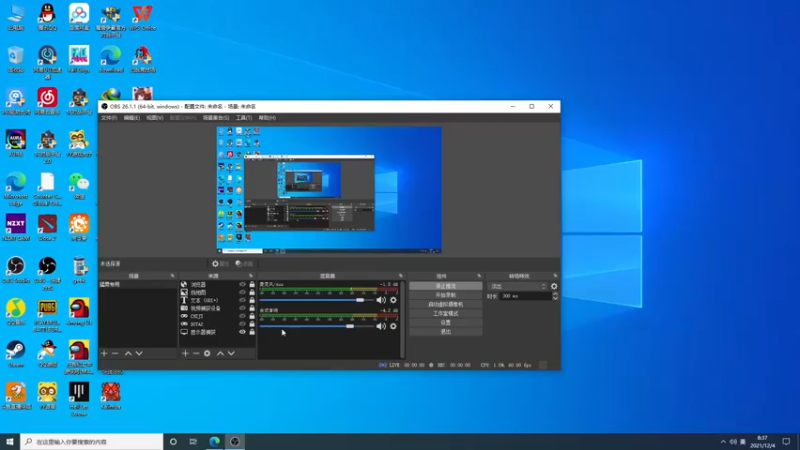Click the 滤镜 filters button above the docks

[244, 264]
